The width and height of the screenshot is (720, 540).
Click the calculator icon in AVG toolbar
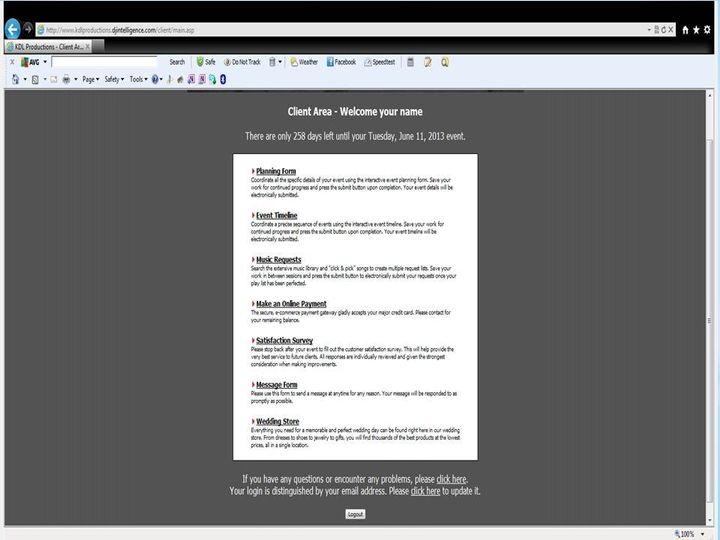coord(411,62)
